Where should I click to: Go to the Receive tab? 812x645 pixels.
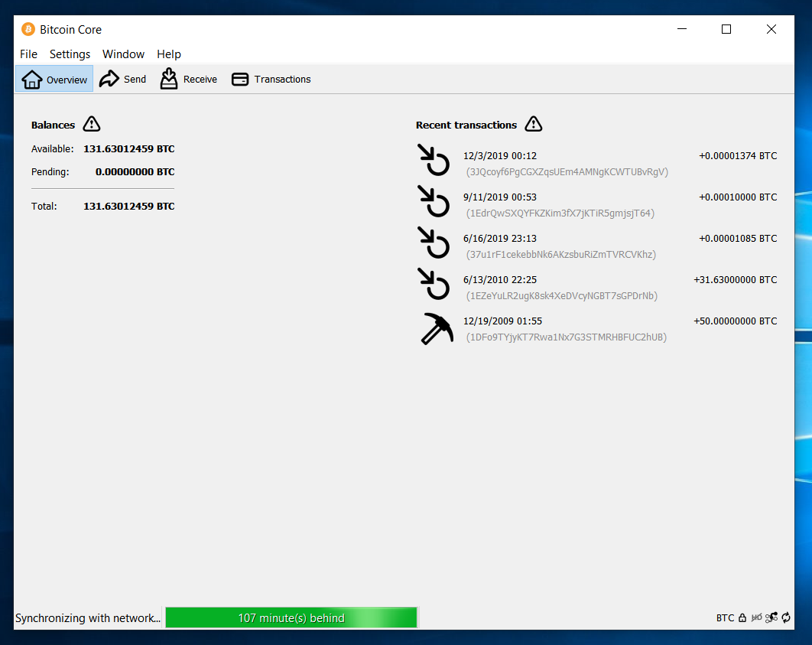(189, 79)
